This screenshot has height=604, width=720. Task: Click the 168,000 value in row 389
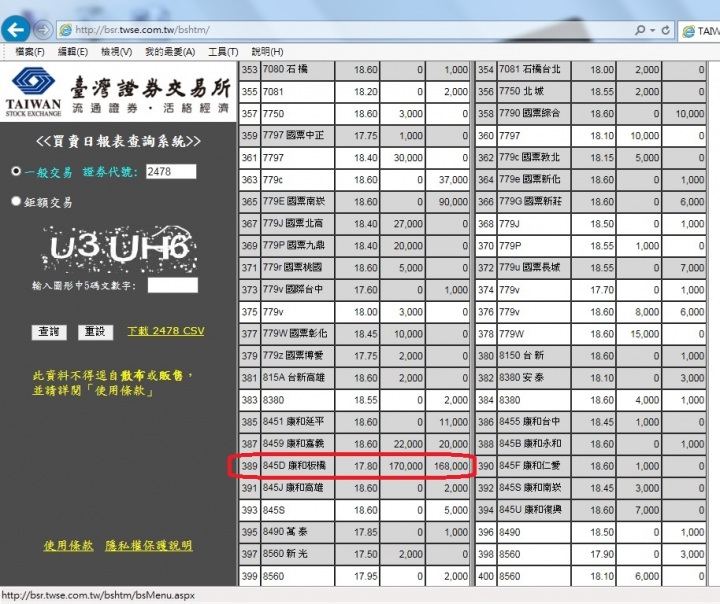click(448, 466)
